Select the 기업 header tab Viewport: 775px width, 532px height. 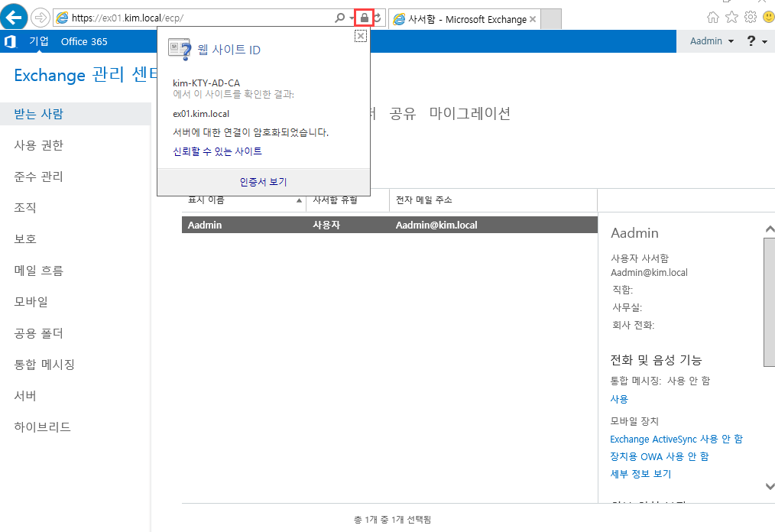(x=39, y=41)
